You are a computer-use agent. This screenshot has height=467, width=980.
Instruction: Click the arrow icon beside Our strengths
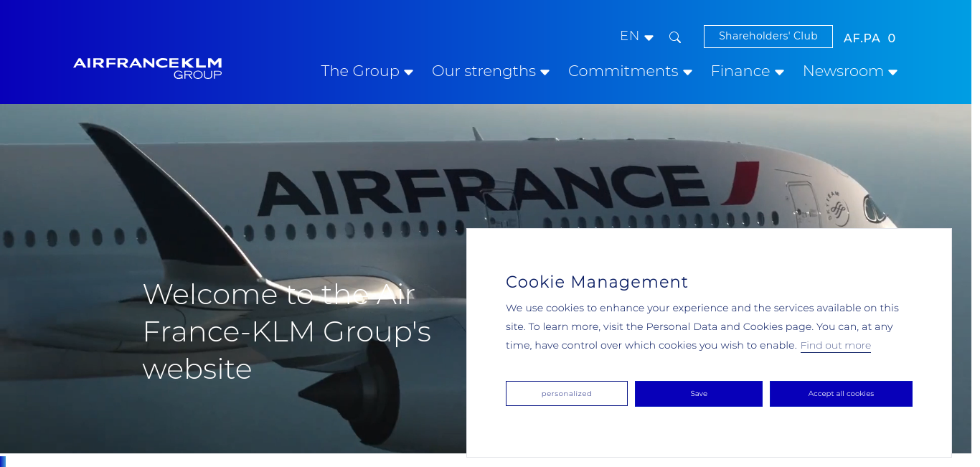(x=545, y=72)
